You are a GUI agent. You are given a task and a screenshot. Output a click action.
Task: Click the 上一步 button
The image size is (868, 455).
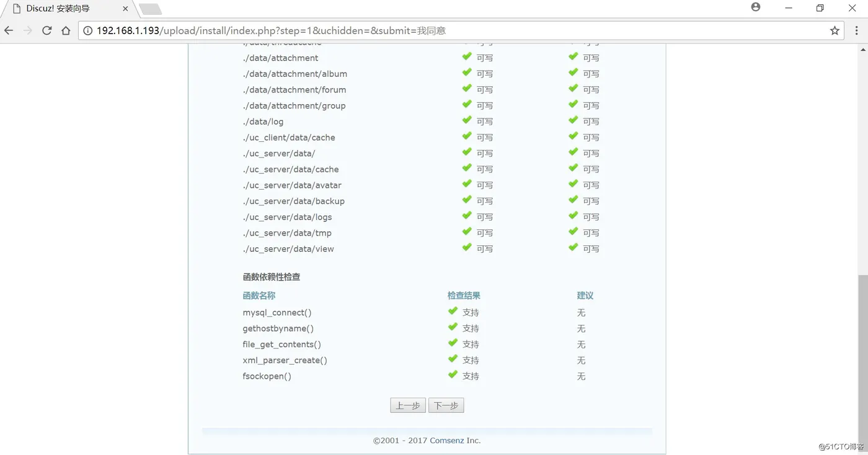pos(408,405)
